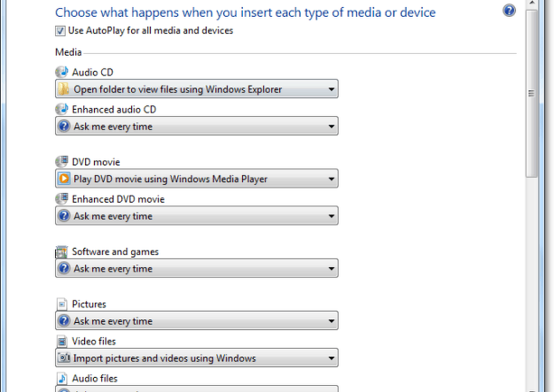
Task: Click the blue help icon at top right
Action: pyautogui.click(x=509, y=11)
